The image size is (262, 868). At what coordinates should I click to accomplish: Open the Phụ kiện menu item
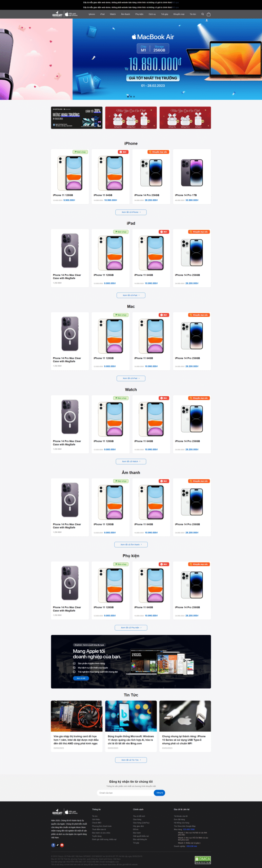coord(139,14)
